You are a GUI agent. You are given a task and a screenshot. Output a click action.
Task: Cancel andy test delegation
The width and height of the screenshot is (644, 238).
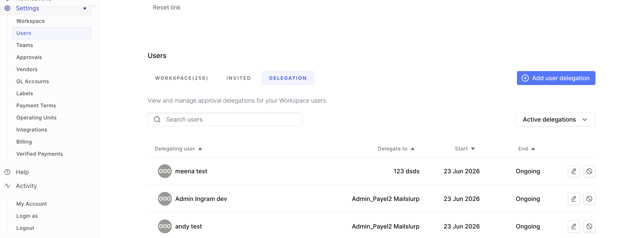pyautogui.click(x=589, y=227)
